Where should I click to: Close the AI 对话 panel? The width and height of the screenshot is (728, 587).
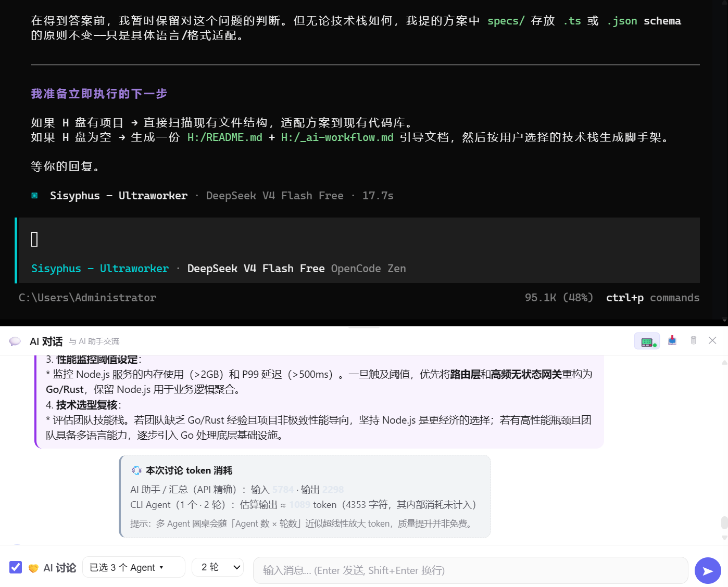(x=712, y=340)
